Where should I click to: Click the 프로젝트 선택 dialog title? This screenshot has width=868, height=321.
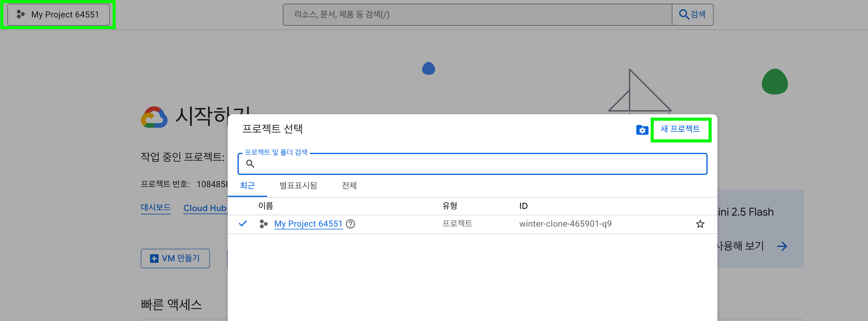click(x=272, y=129)
